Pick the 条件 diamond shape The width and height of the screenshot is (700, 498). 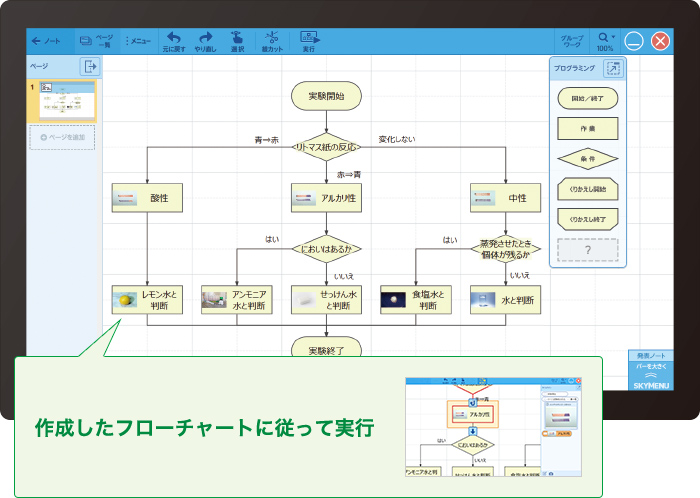pos(588,159)
